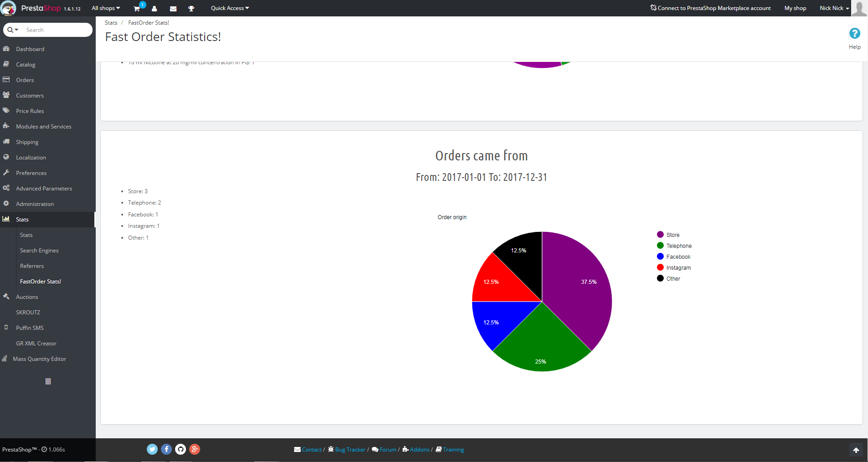Click the 'Store: 3' list entry

[138, 191]
